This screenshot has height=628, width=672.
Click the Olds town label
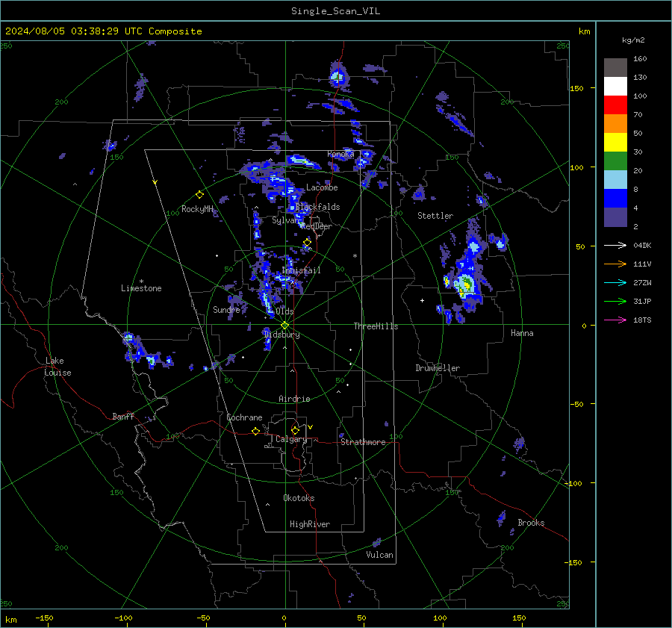coord(284,311)
